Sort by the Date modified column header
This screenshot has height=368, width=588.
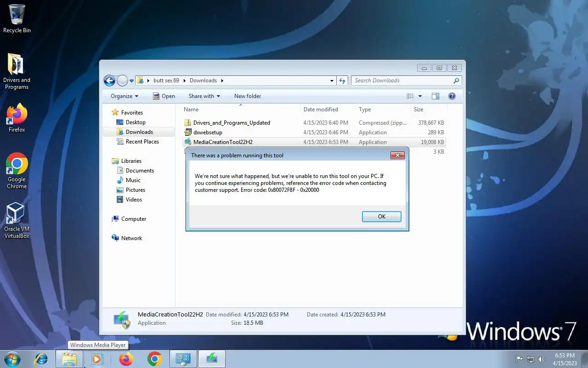328,109
